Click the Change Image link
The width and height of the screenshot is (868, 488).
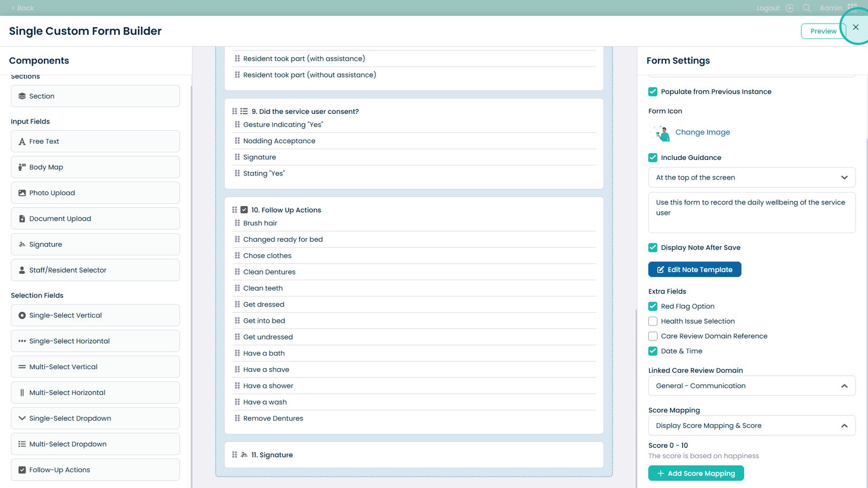(x=703, y=132)
